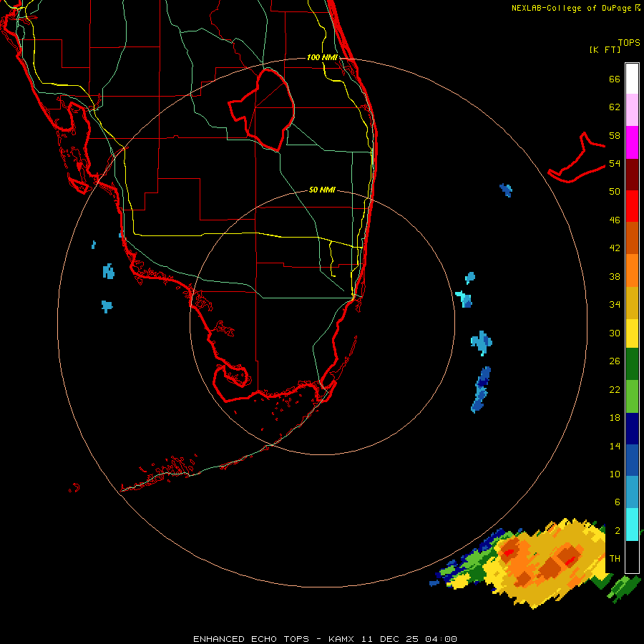Click the 46 legend value

(615, 220)
